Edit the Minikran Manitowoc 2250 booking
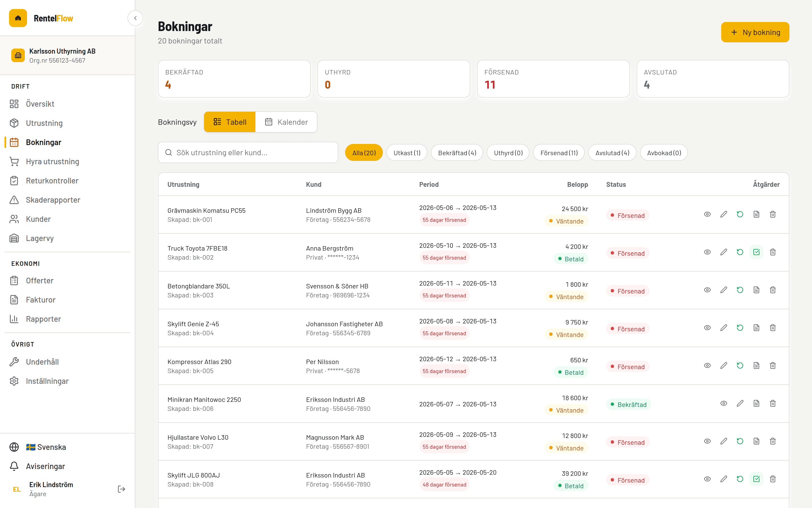Viewport: 812px width, 508px height. [740, 403]
